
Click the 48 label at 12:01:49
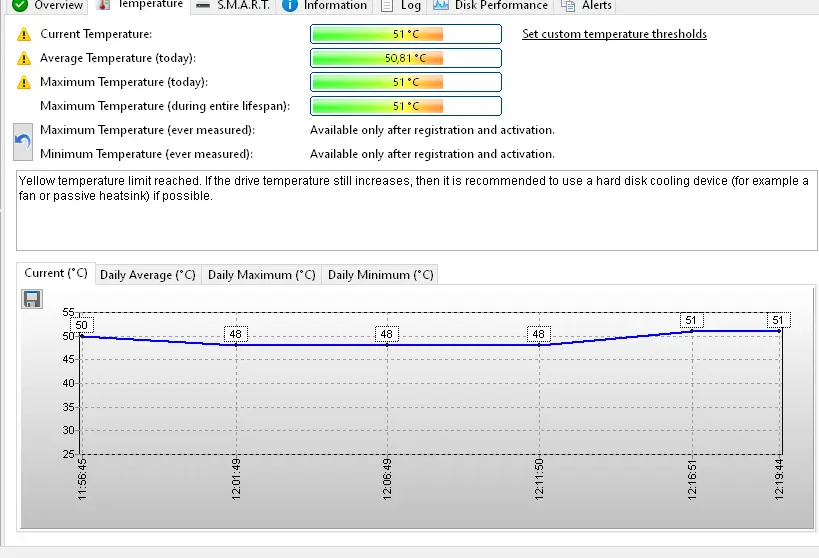236,334
